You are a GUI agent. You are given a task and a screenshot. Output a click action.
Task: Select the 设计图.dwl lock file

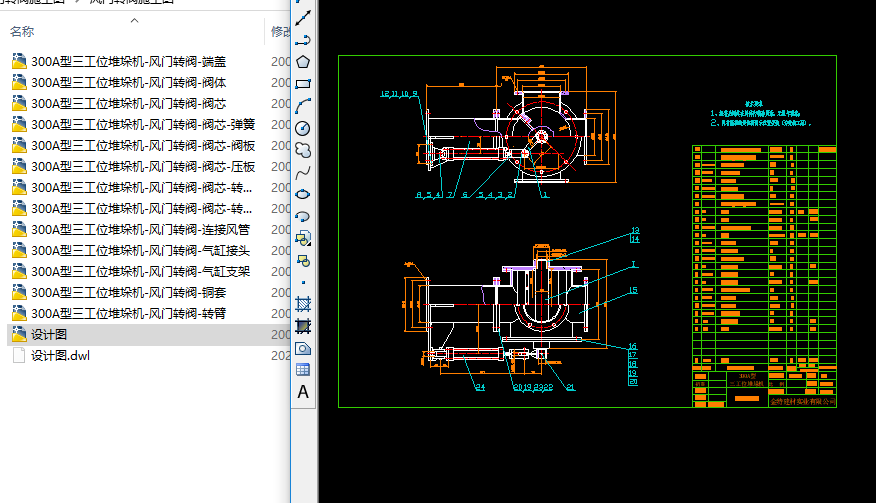(60, 355)
